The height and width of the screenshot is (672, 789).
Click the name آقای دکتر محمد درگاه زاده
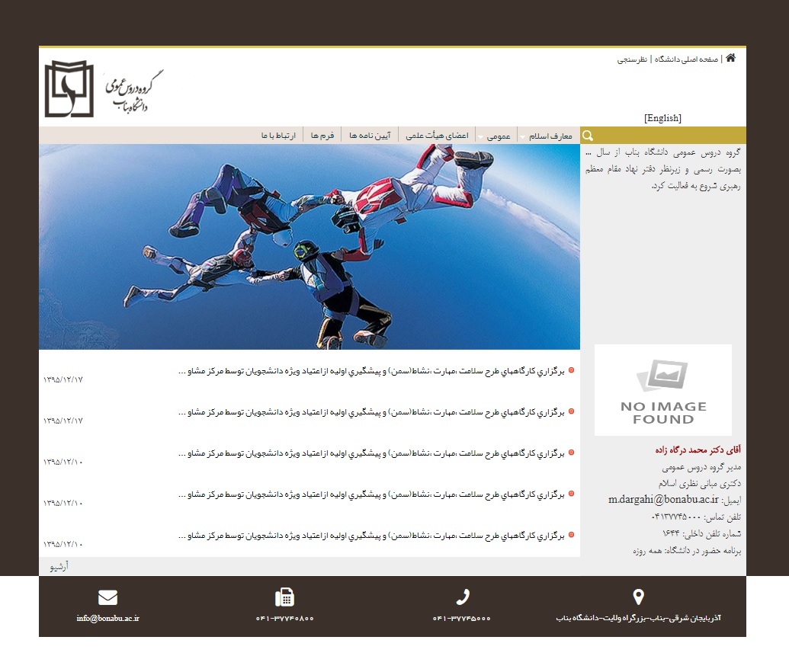[x=698, y=450]
